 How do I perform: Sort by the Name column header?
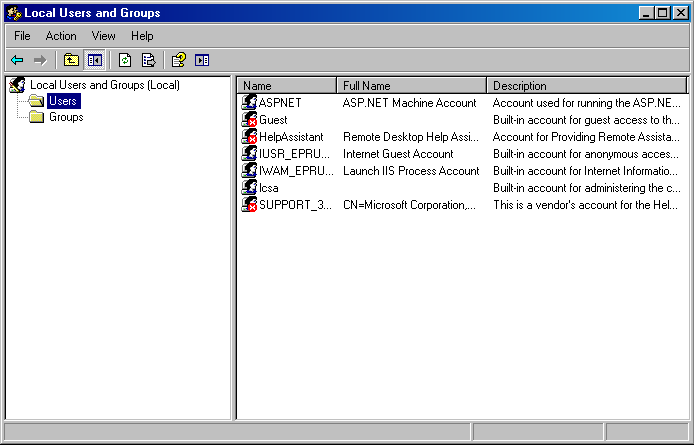click(287, 85)
